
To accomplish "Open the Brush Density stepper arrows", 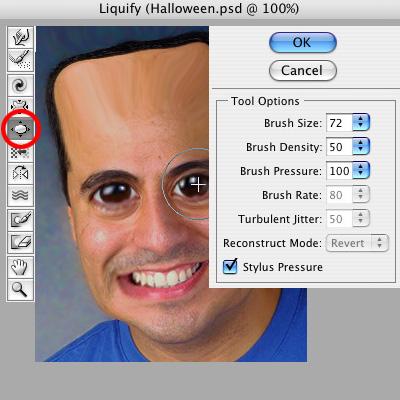I will [361, 147].
